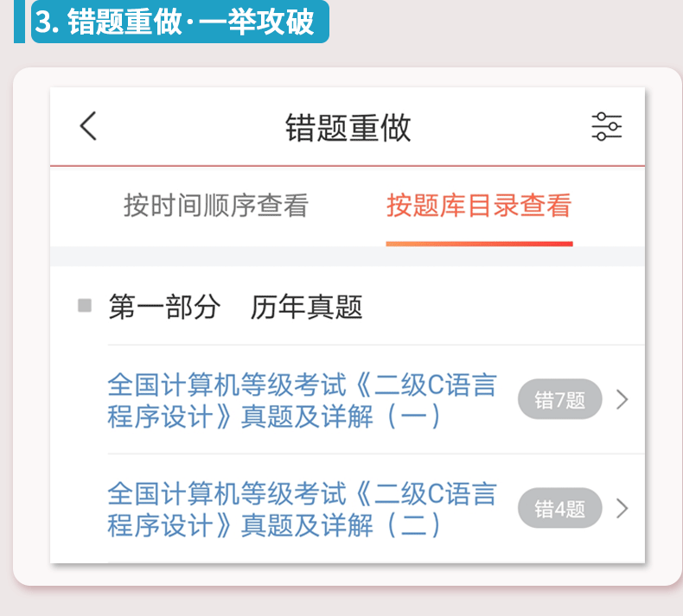Viewport: 683px width, 616px height.
Task: Collapse the 第一部分 section label
Action: click(164, 307)
